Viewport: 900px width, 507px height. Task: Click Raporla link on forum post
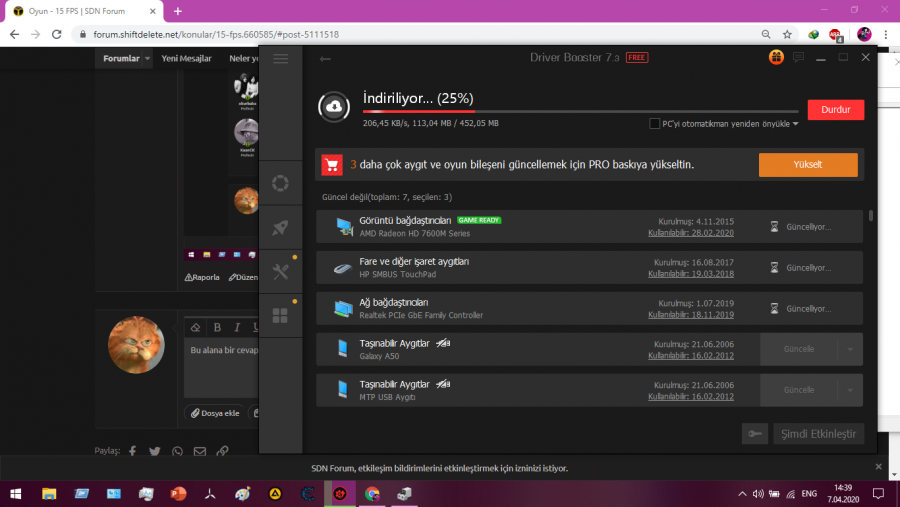click(202, 277)
